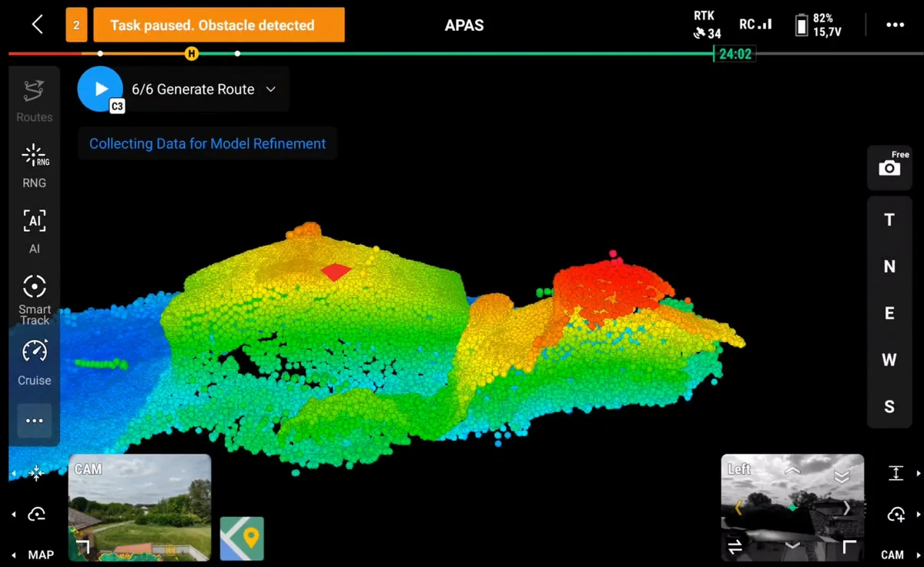
Task: Switch to the MAP view at bottom left
Action: point(41,555)
